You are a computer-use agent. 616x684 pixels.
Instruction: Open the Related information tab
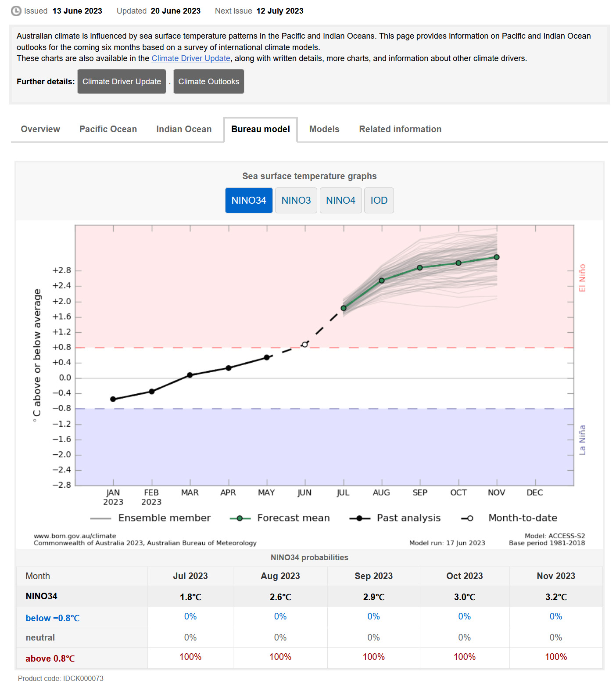[400, 129]
